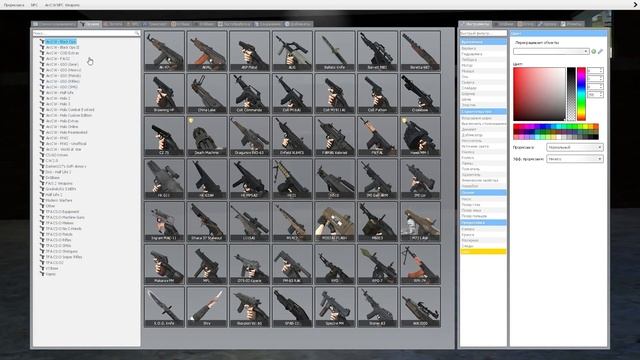Select the yellow highlighted color tool row

(x=483, y=251)
